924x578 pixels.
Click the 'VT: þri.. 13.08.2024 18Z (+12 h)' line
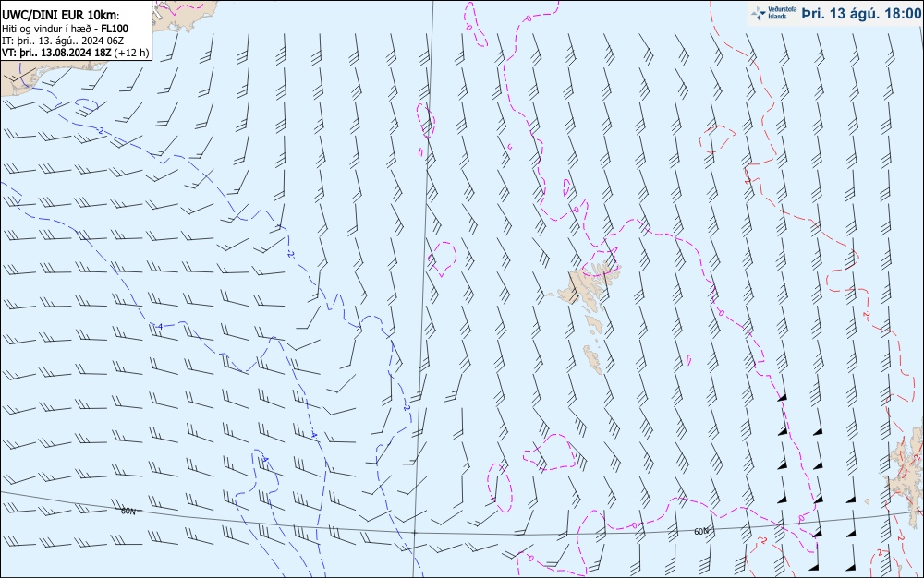pos(76,53)
